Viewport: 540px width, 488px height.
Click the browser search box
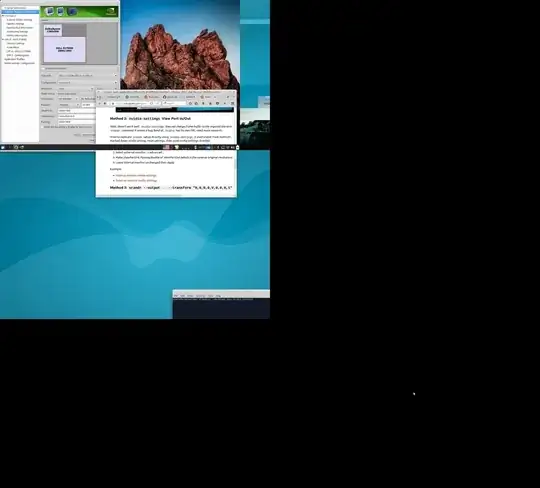click(174, 103)
